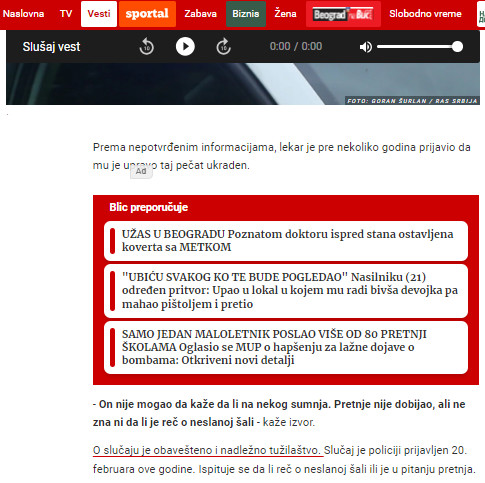Open the UŽAS U BEOGRADU article
Screen dimensions: 485x483
pos(286,241)
